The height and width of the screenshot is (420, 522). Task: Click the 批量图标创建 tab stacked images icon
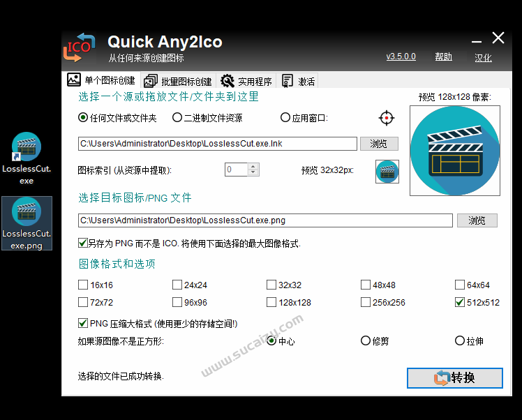click(x=151, y=81)
